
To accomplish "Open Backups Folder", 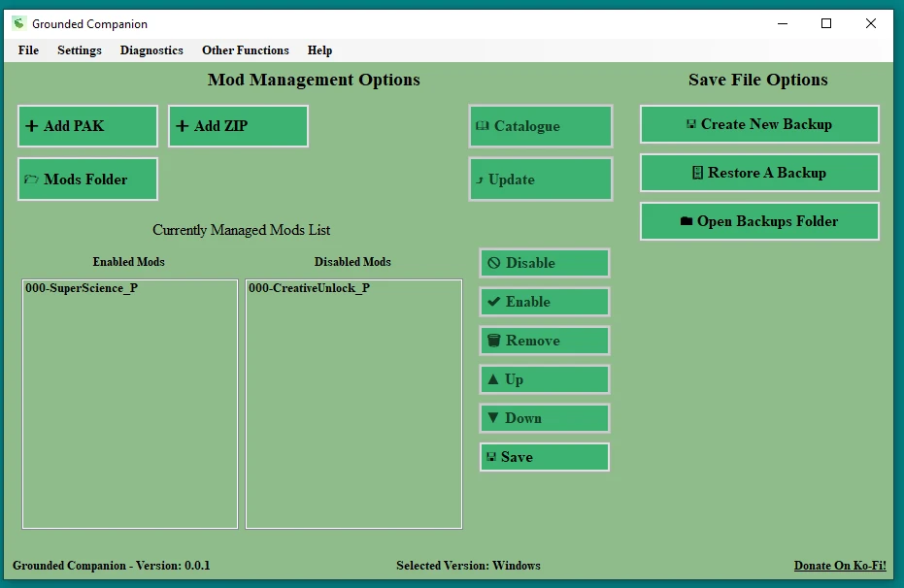I will [x=758, y=221].
